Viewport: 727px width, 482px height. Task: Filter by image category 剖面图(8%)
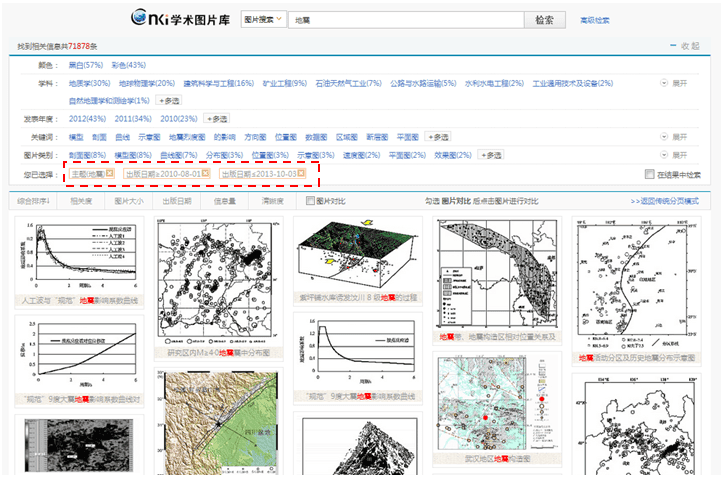[87, 155]
